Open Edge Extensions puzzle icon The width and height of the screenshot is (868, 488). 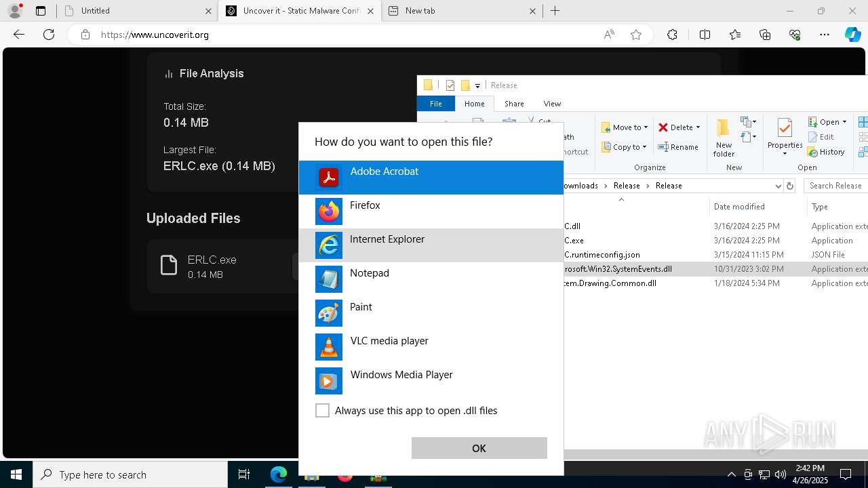[672, 35]
